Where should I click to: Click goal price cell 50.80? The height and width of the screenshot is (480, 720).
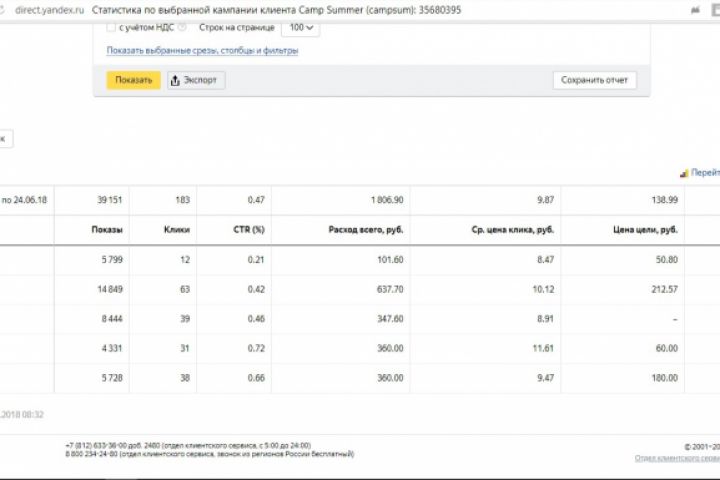coord(667,260)
